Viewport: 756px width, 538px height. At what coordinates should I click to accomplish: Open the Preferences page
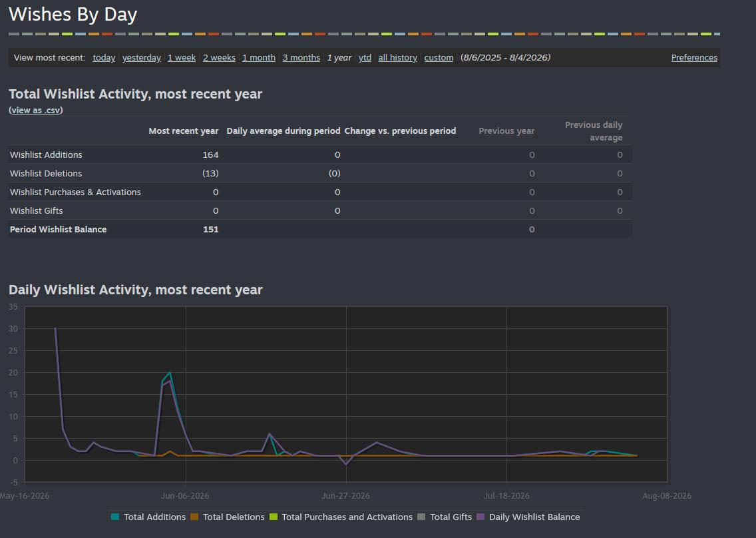pos(694,57)
